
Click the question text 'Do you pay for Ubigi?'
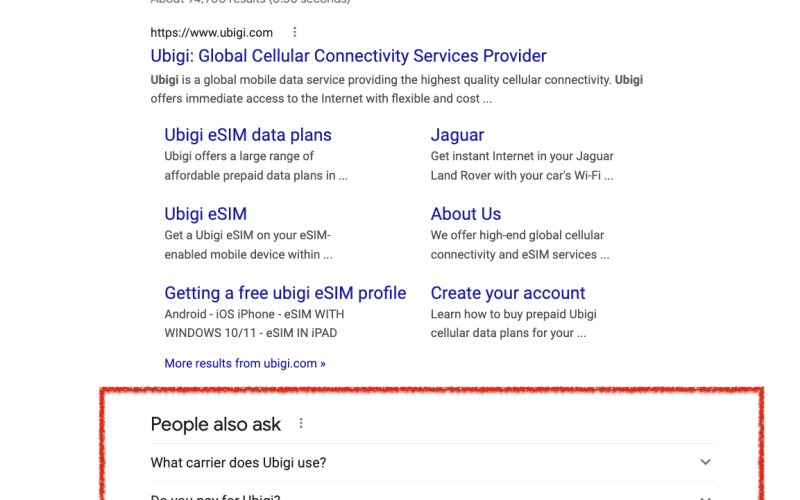(215, 497)
